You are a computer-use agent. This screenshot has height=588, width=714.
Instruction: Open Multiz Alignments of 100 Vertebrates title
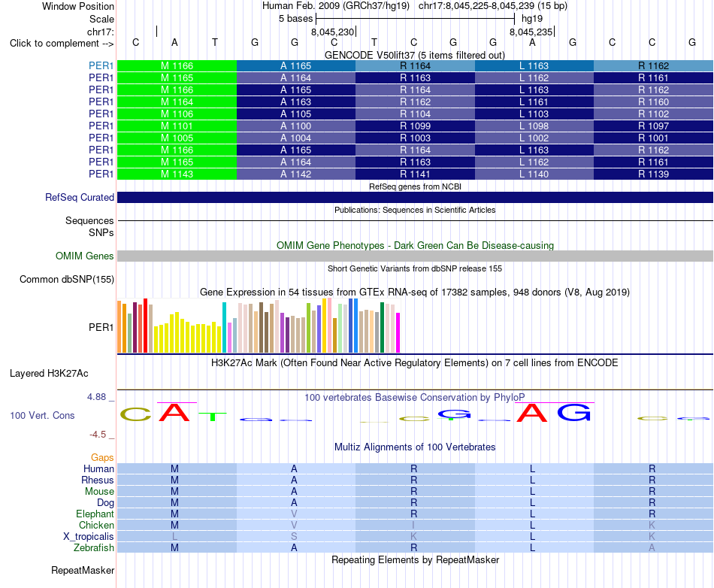tap(415, 447)
